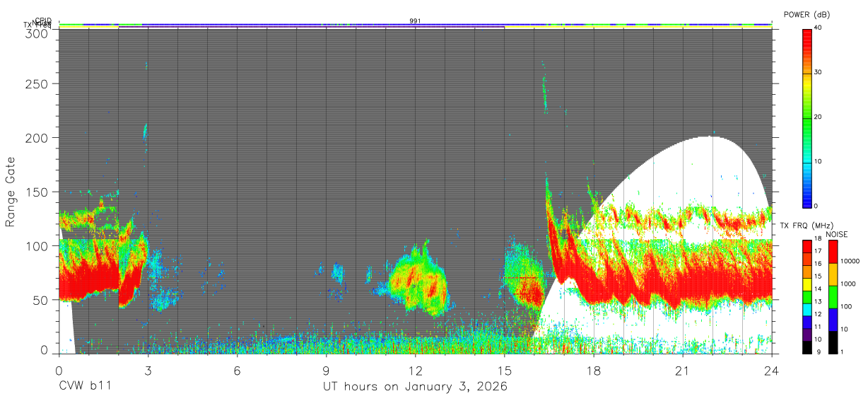This screenshot has height=401, width=868.
Task: Click the black 9-10 MHz TX FRQ swatch
Action: coord(807,346)
